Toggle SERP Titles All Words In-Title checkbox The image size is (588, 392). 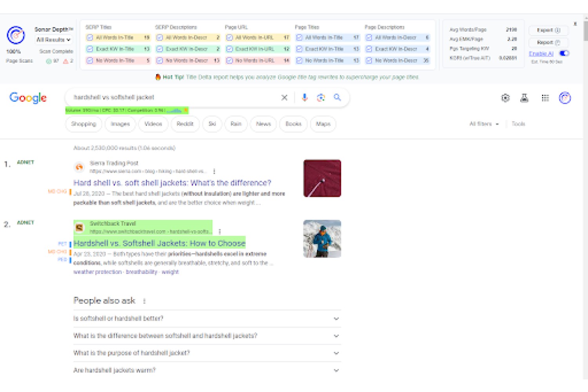point(90,38)
